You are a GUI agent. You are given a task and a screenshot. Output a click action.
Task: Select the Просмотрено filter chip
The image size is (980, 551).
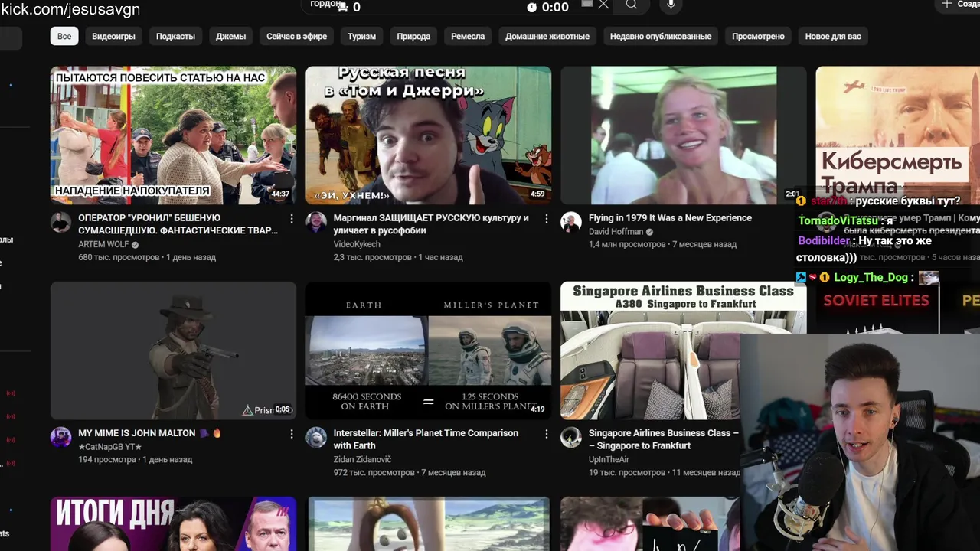[758, 36]
